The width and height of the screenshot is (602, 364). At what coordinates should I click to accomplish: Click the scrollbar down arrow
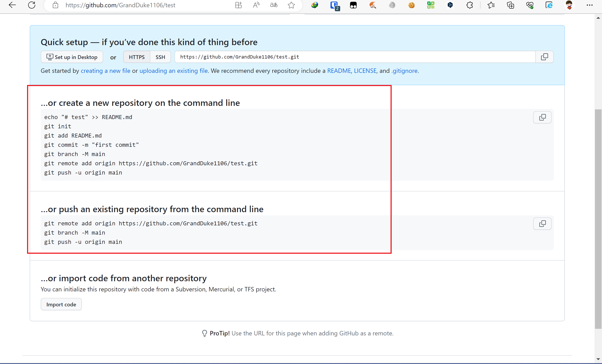pos(598,359)
